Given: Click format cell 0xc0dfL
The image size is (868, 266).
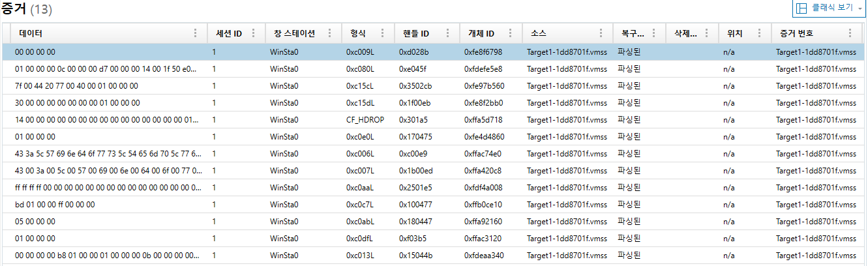Looking at the screenshot, I should [360, 238].
